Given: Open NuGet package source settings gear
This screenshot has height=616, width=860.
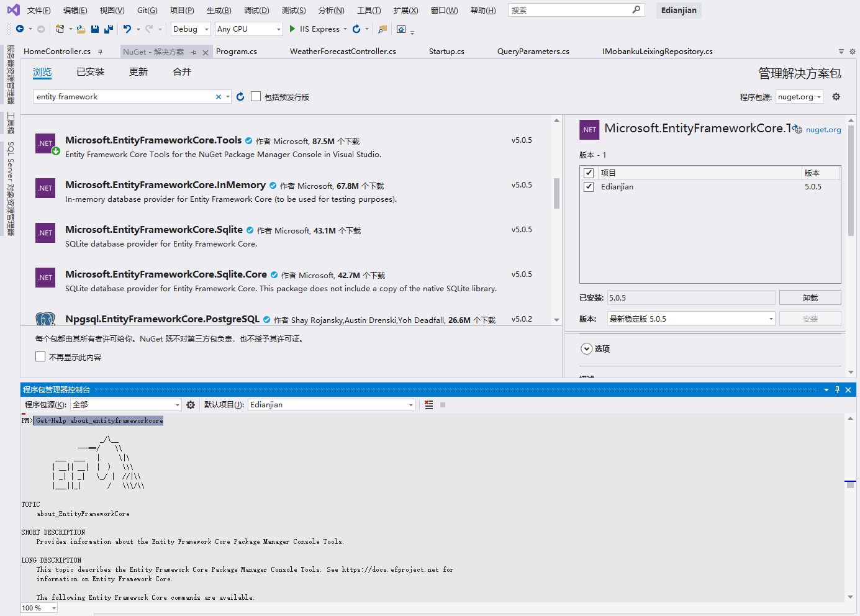Looking at the screenshot, I should click(x=836, y=97).
